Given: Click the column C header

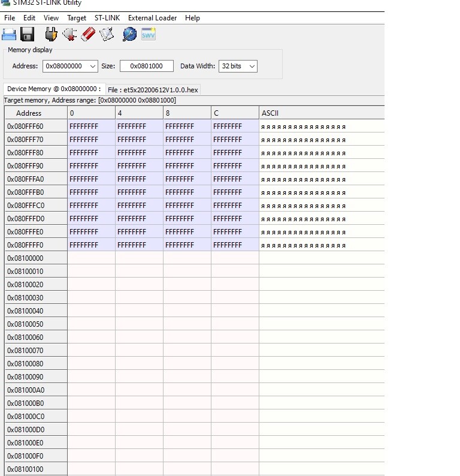Looking at the screenshot, I should pyautogui.click(x=235, y=113).
